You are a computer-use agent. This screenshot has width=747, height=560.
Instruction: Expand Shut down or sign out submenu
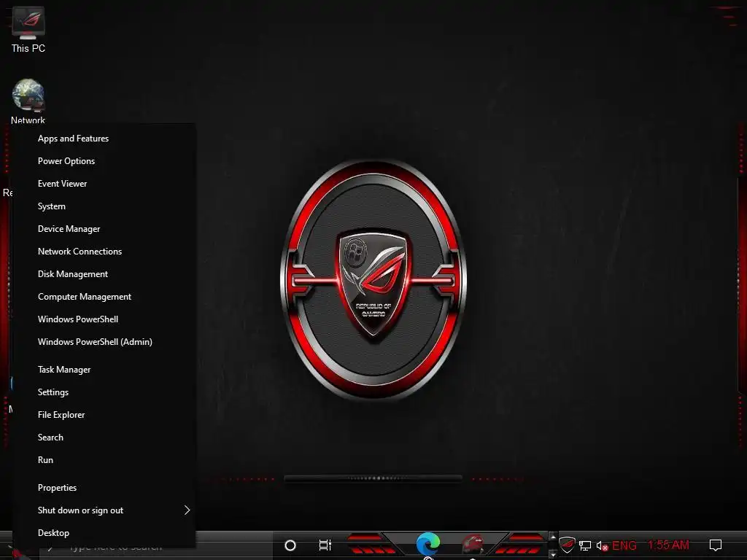coord(104,510)
